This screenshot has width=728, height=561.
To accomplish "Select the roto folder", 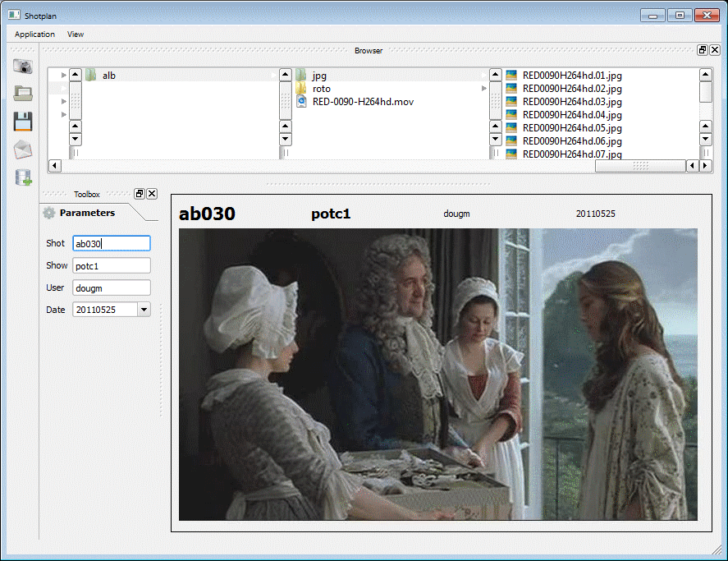I will [x=321, y=89].
